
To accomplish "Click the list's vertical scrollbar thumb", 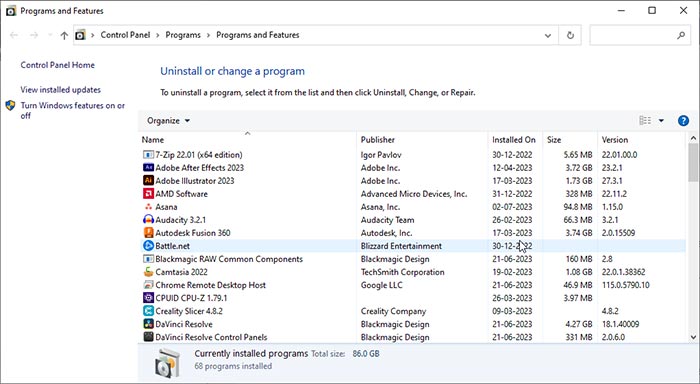I will coord(693,162).
